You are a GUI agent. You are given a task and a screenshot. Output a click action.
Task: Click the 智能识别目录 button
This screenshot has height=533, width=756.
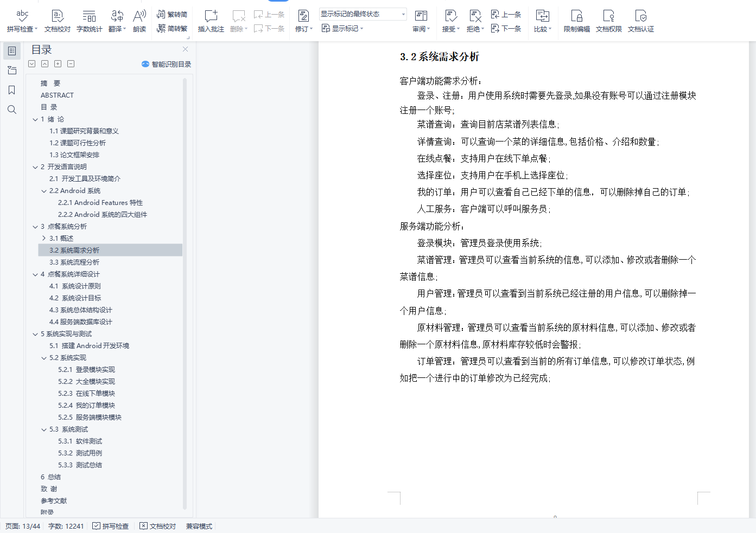pyautogui.click(x=166, y=64)
